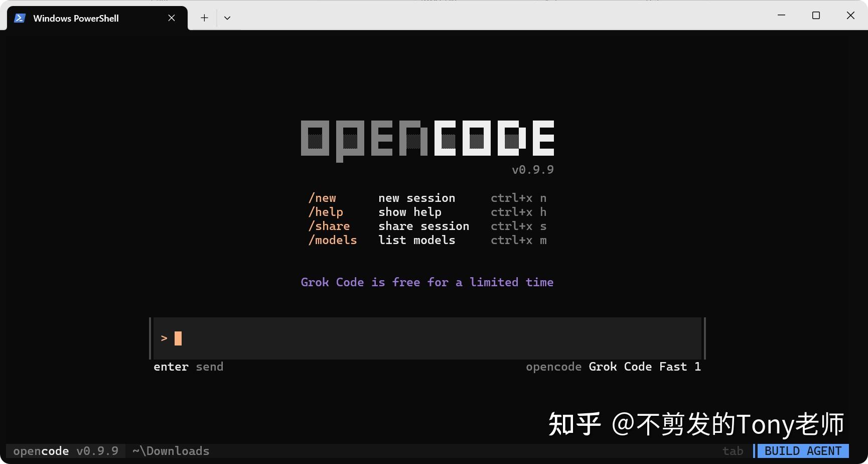Click /help to show help
The width and height of the screenshot is (868, 464).
[326, 212]
